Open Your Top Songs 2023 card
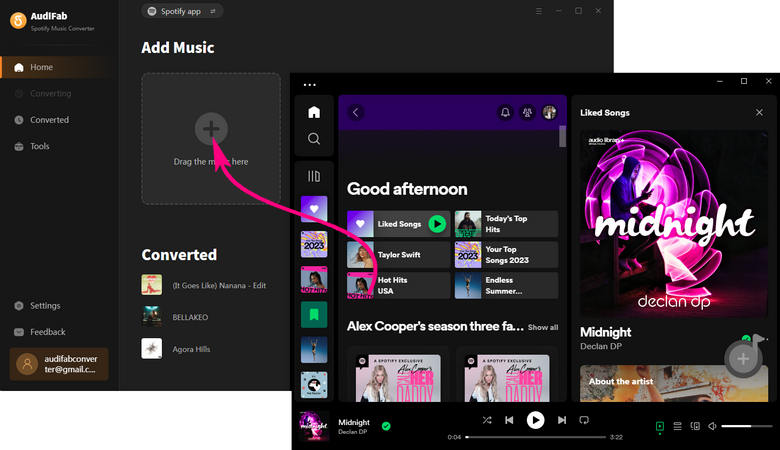This screenshot has width=780, height=450. (506, 255)
